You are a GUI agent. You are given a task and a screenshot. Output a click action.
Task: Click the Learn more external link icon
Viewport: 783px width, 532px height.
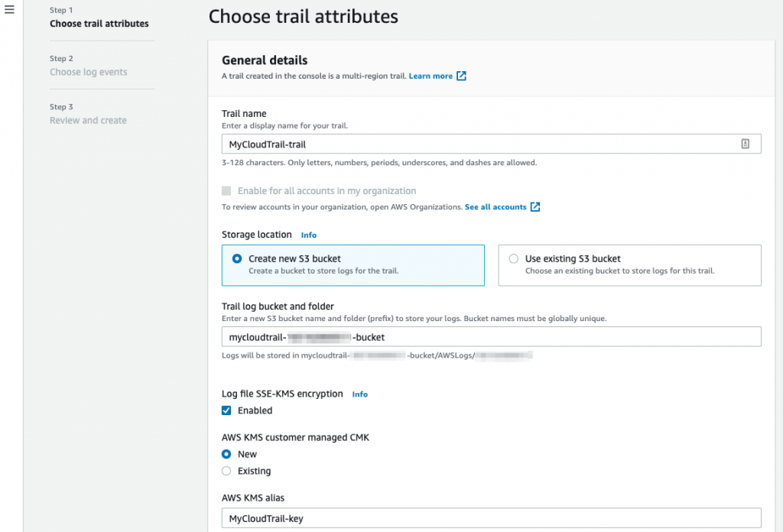point(461,76)
